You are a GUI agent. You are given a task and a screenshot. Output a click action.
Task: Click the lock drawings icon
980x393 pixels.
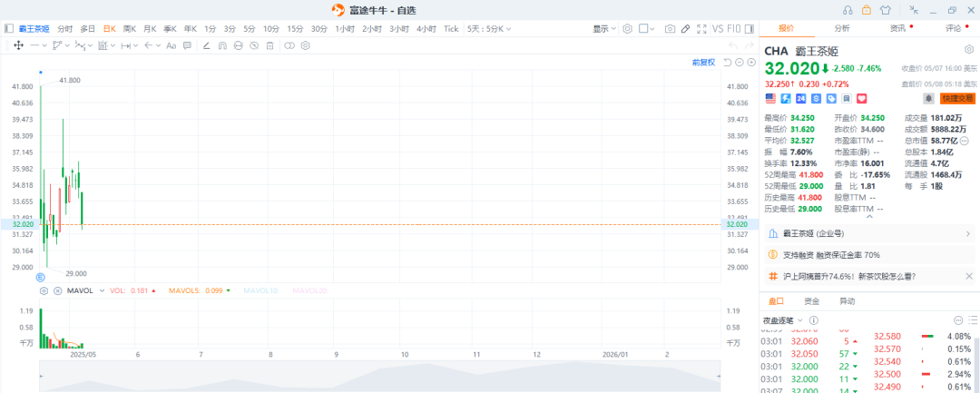click(x=238, y=45)
